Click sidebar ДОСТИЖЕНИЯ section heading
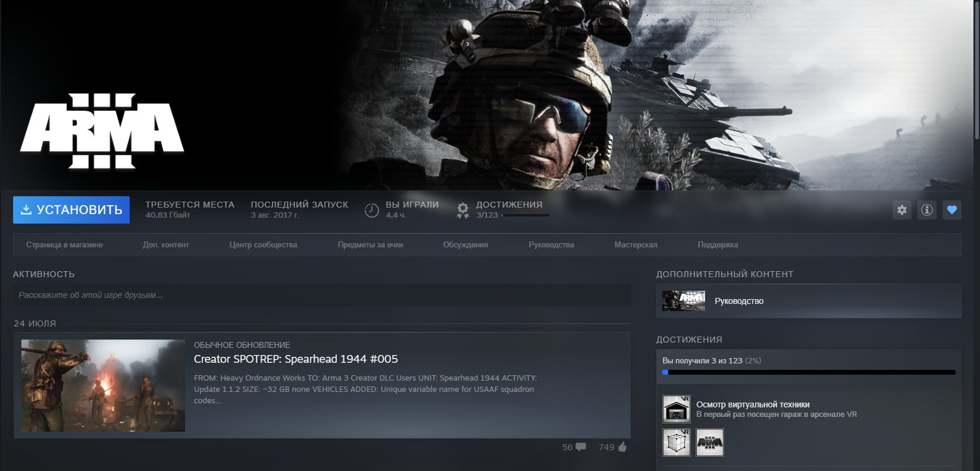This screenshot has height=471, width=980. (x=689, y=340)
